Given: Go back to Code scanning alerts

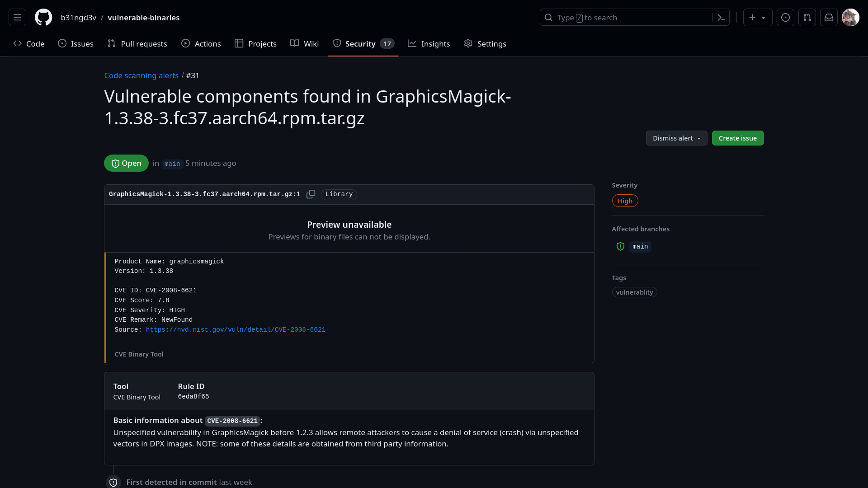Looking at the screenshot, I should (141, 75).
